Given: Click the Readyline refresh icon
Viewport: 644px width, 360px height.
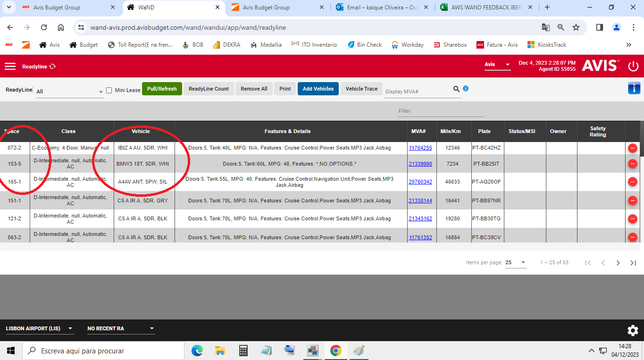Looking at the screenshot, I should click(52, 67).
